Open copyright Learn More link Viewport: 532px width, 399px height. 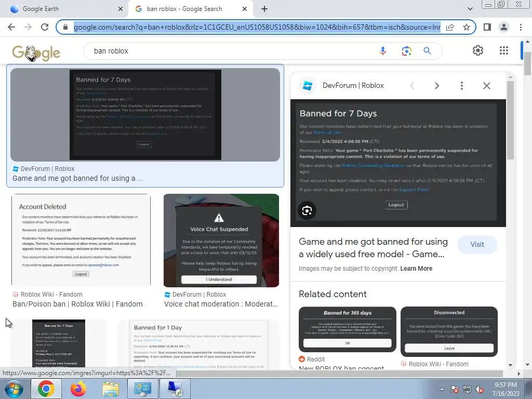pyautogui.click(x=416, y=269)
